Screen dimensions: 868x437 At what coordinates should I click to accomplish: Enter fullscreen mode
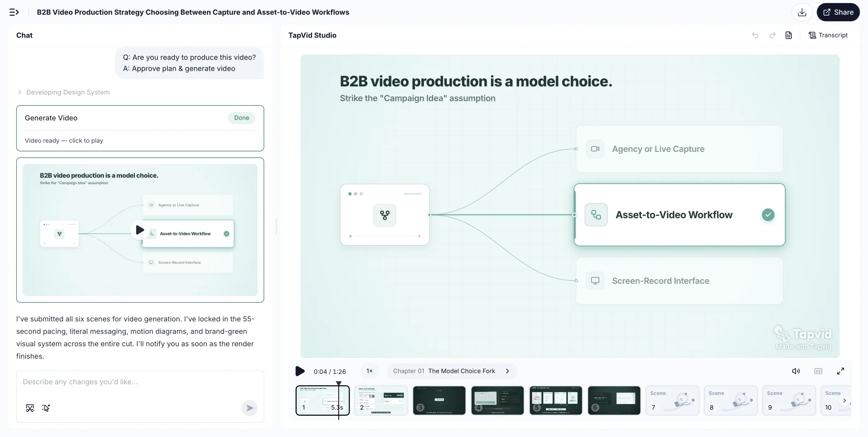point(841,371)
